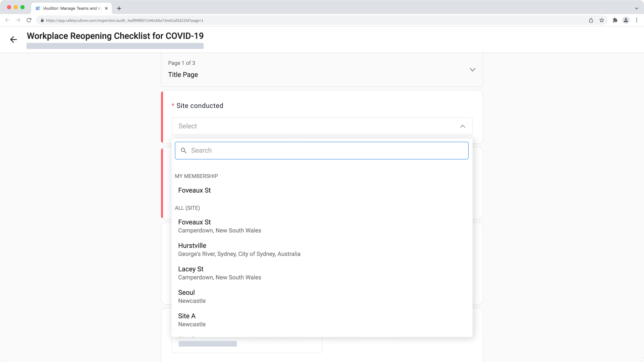The image size is (644, 362).
Task: Bookmark this page with the star icon
Action: point(601,20)
